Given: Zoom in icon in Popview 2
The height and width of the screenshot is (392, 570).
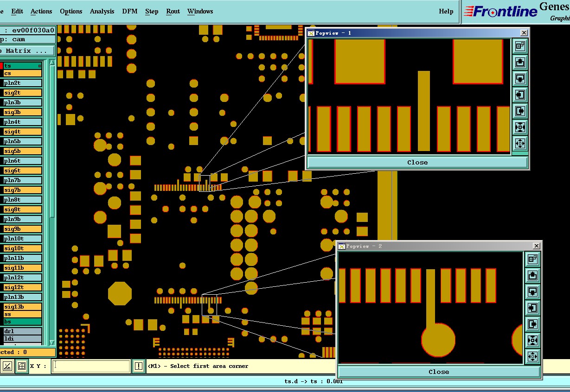Looking at the screenshot, I should 532,340.
